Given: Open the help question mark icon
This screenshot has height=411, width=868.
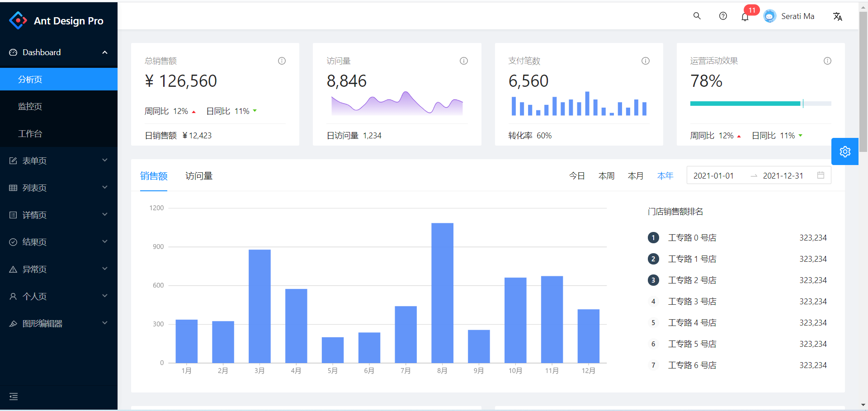Looking at the screenshot, I should tap(723, 16).
